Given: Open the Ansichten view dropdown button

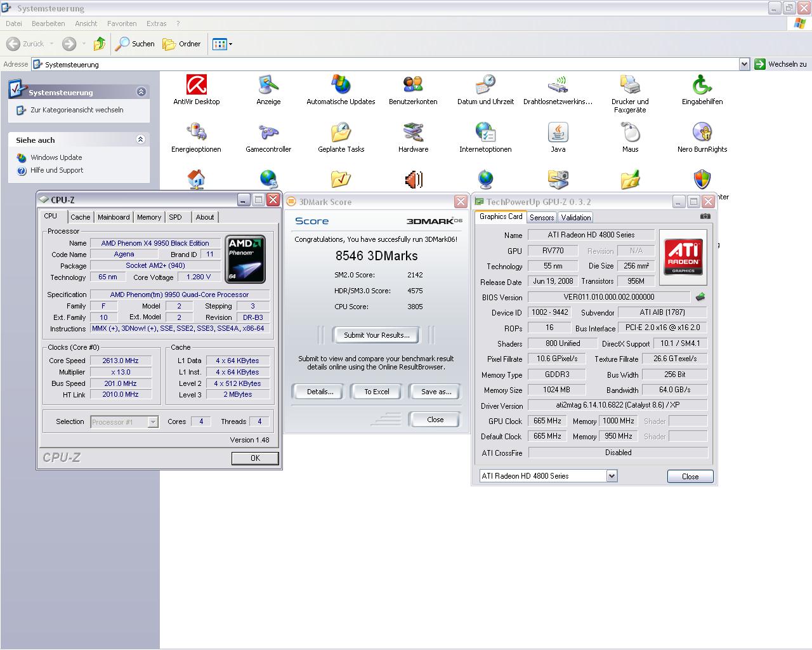Looking at the screenshot, I should pyautogui.click(x=222, y=44).
